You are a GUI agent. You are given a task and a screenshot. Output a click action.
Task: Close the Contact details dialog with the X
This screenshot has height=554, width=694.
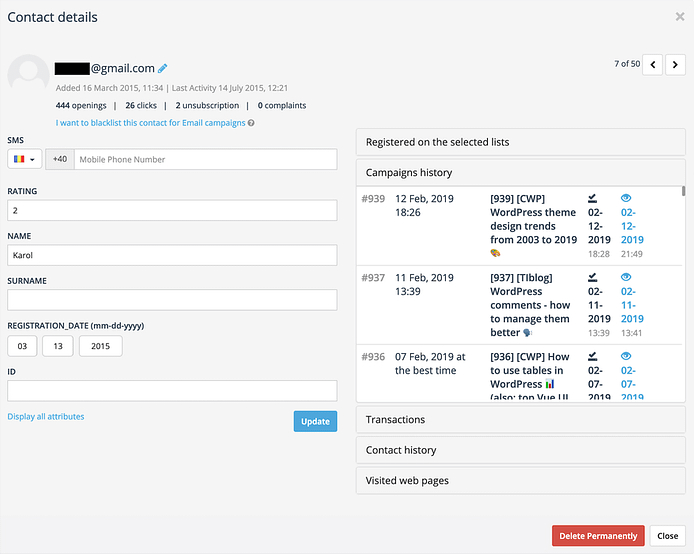tap(680, 16)
